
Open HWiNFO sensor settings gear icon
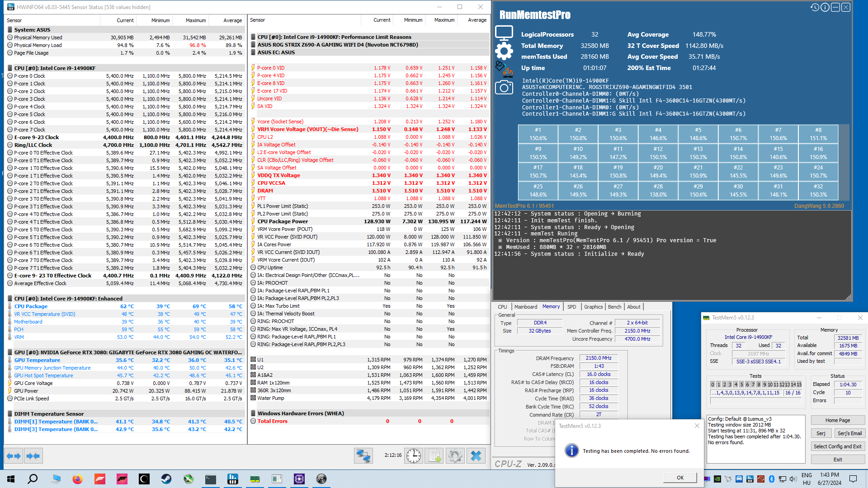[x=455, y=456]
